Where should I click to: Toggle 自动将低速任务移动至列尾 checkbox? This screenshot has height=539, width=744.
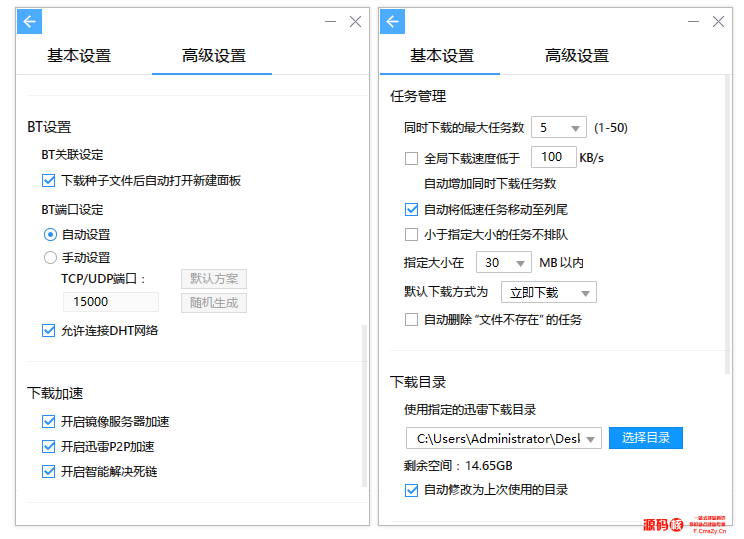click(411, 210)
